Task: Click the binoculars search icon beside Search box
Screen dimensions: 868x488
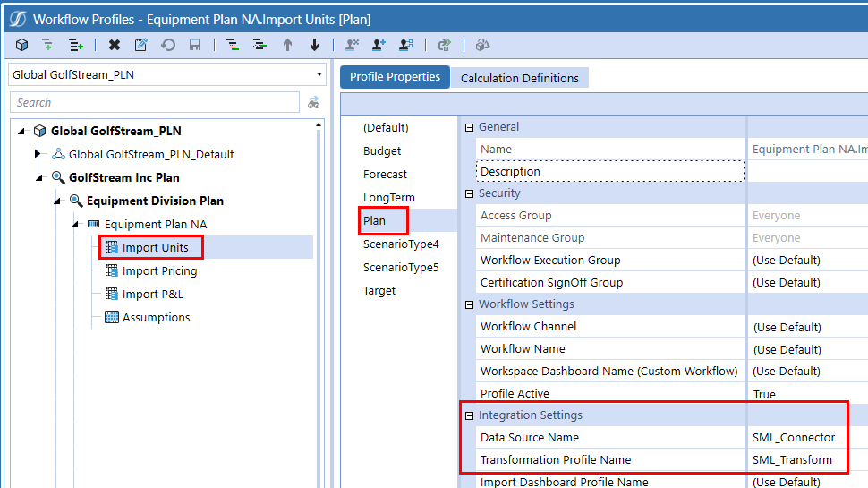Action: point(314,102)
